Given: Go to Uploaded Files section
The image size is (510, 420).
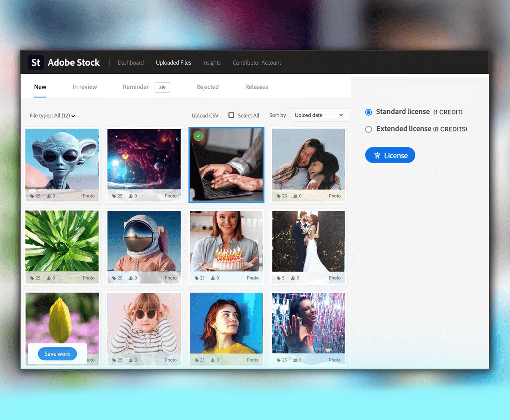Looking at the screenshot, I should (x=173, y=62).
